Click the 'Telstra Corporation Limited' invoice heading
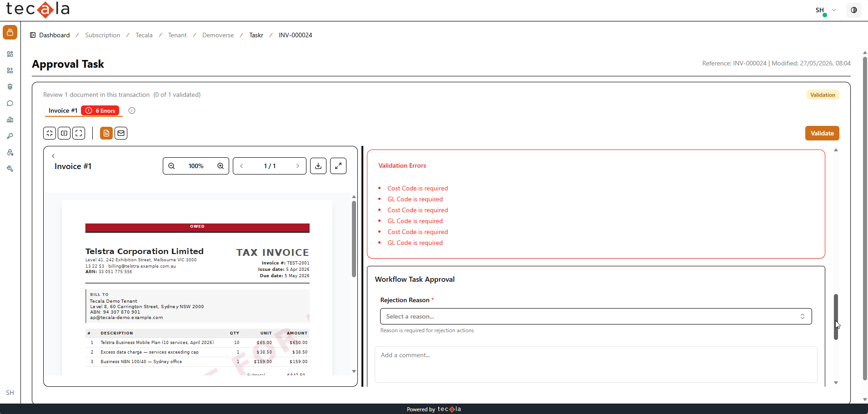 click(145, 251)
